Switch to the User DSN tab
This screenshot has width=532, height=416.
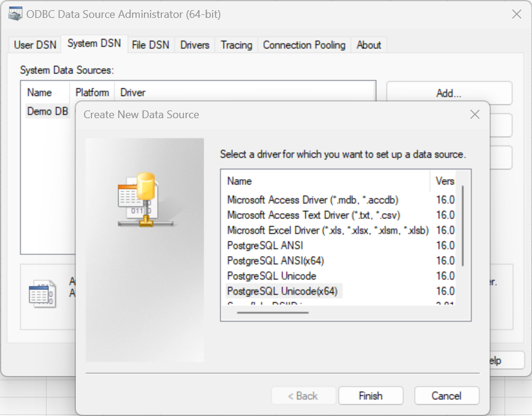[35, 45]
